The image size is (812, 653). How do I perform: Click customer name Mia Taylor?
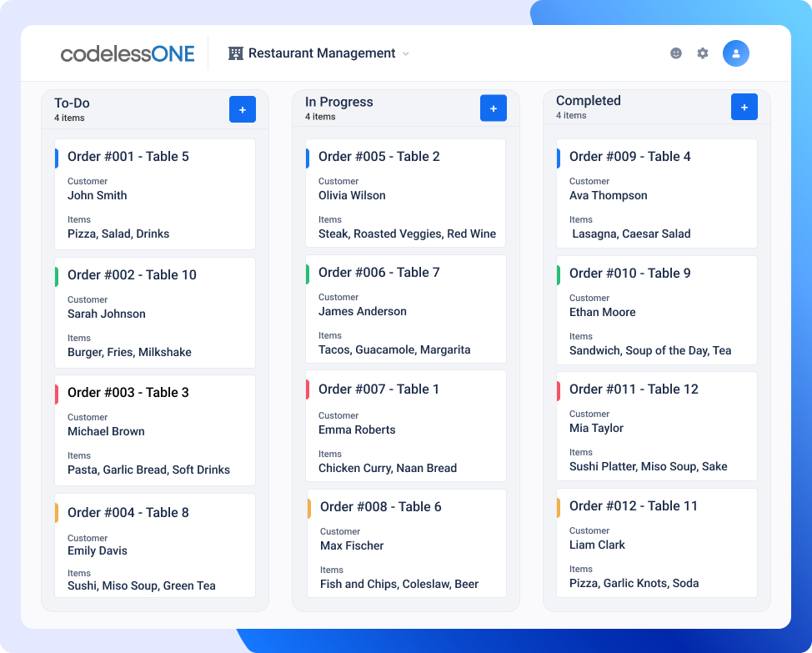(x=597, y=428)
